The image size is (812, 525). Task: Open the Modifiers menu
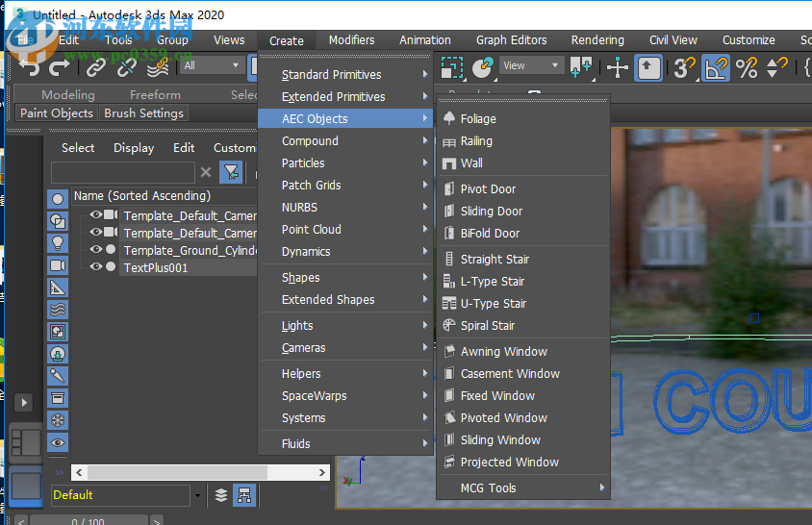click(x=351, y=39)
